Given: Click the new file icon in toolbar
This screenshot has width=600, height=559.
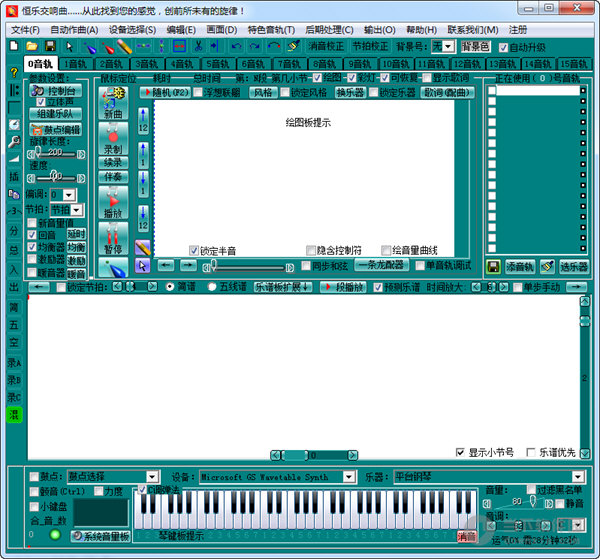Looking at the screenshot, I should pyautogui.click(x=14, y=47).
